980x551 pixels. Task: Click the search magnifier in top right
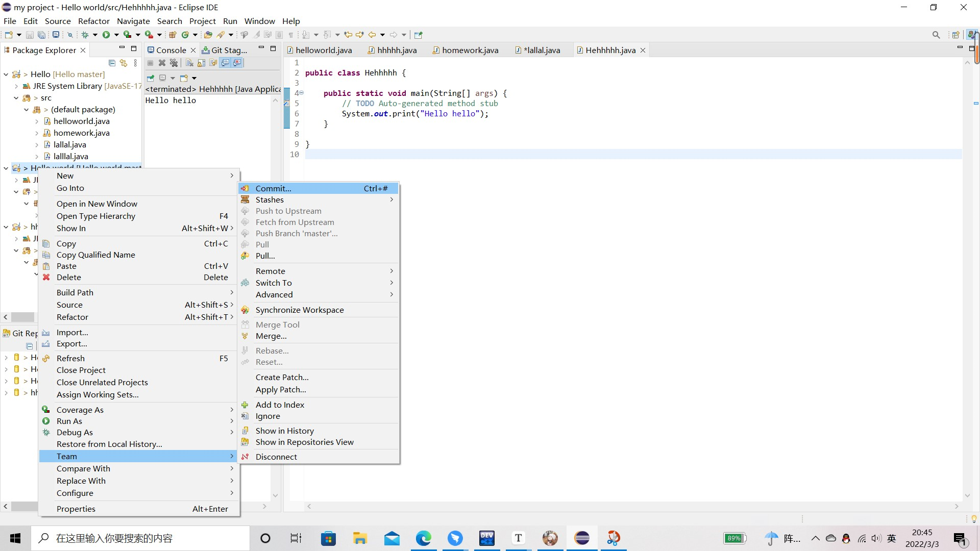pos(936,35)
